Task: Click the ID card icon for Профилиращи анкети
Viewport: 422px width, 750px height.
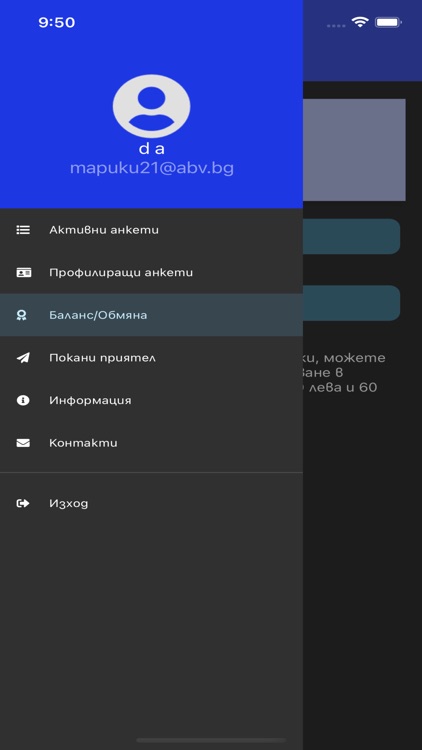Action: tap(23, 273)
